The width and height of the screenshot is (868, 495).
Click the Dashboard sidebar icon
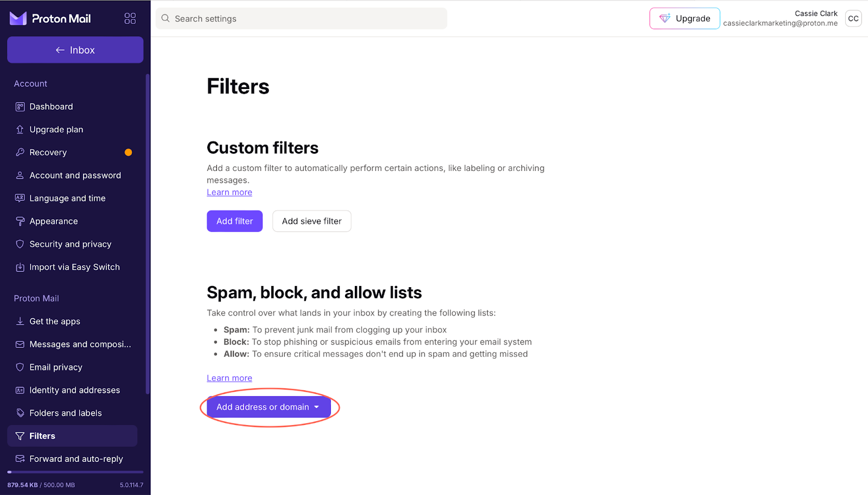pyautogui.click(x=20, y=107)
